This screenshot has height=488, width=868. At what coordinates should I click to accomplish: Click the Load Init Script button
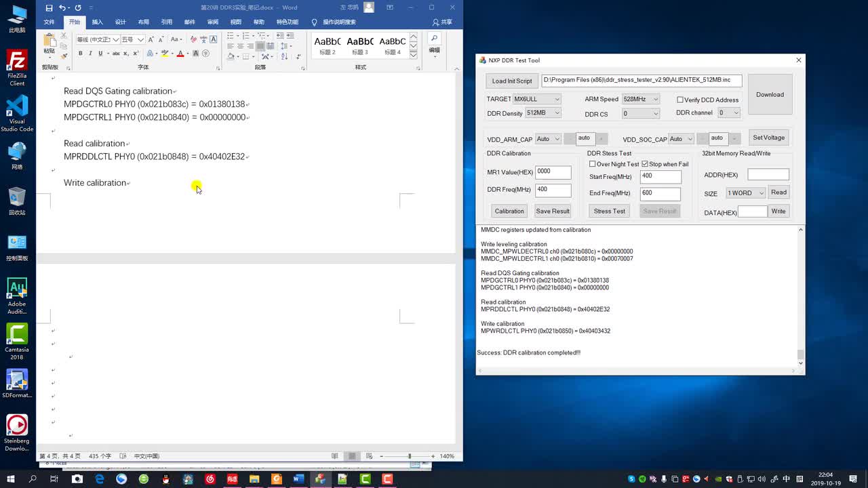512,81
